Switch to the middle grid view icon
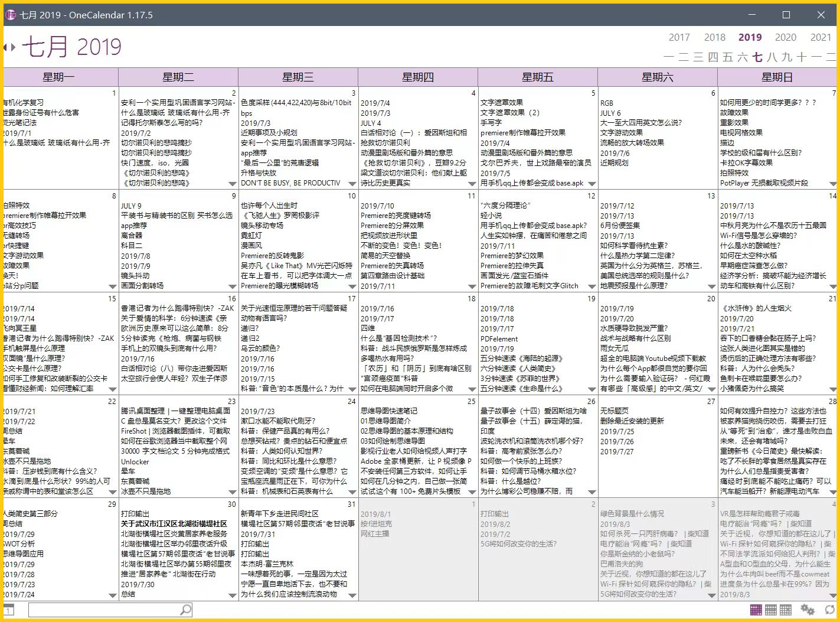Screen dimensions: 840x622 [770, 610]
